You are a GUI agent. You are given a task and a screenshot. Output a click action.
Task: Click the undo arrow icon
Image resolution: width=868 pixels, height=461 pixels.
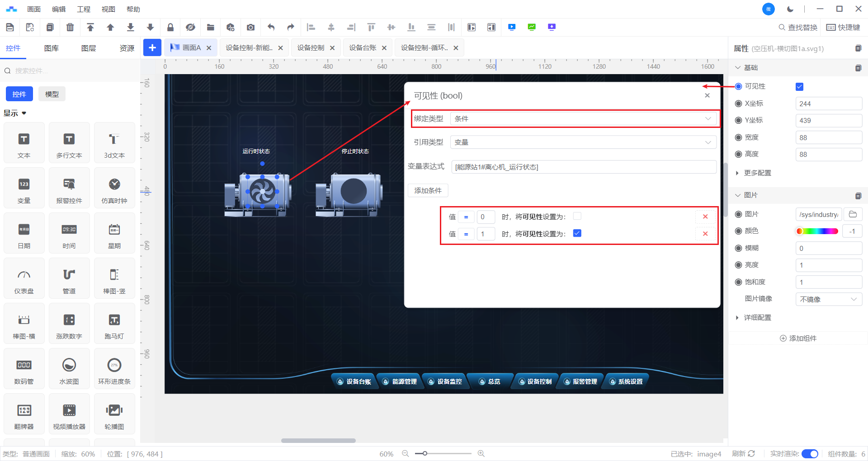(271, 27)
